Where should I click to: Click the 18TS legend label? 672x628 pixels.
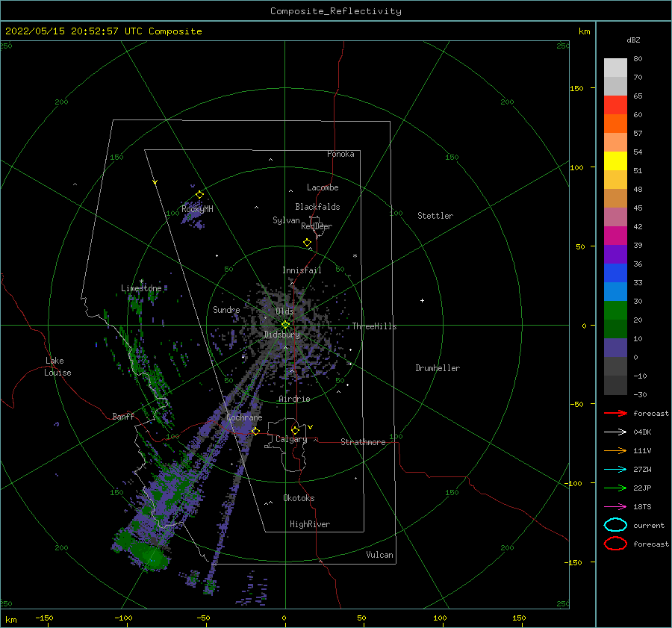click(x=642, y=507)
